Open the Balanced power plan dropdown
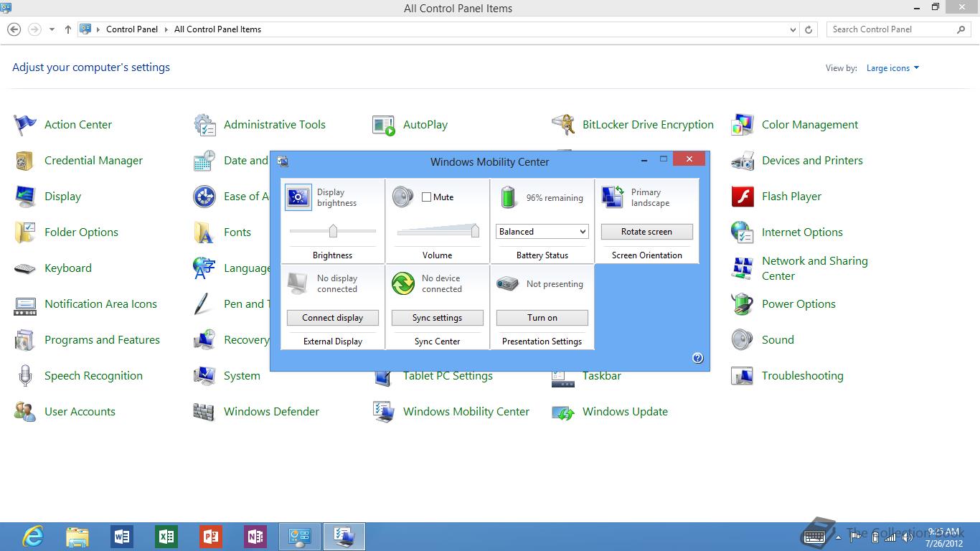This screenshot has width=980, height=551. pos(542,232)
